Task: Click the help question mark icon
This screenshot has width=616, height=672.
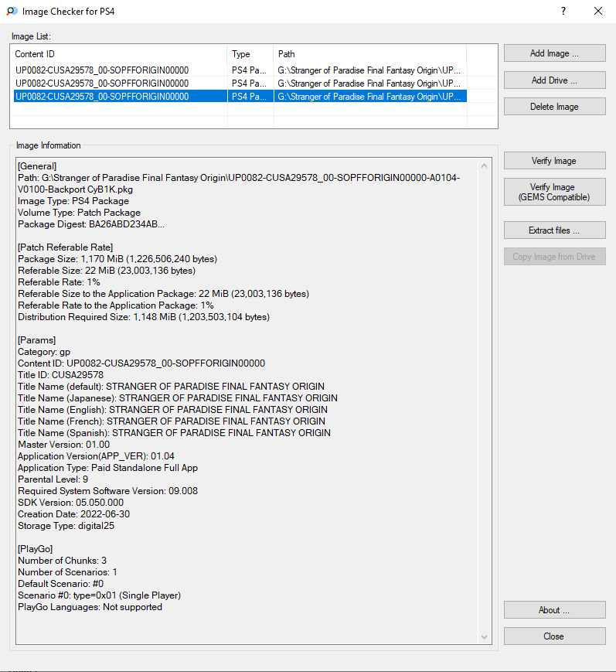Action: point(563,11)
